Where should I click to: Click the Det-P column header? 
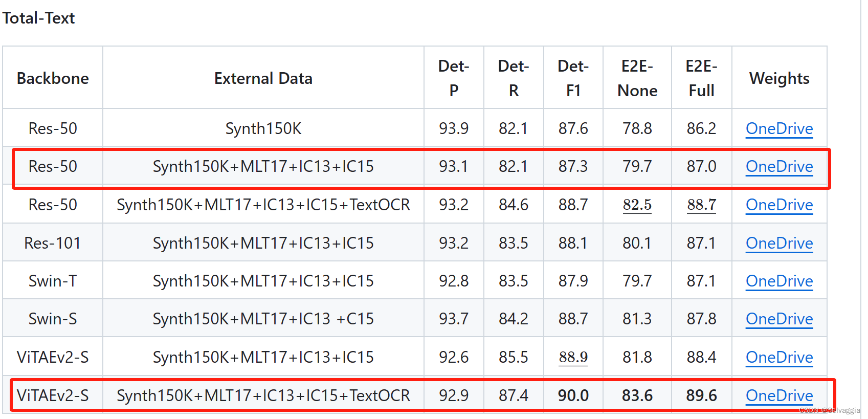[454, 78]
